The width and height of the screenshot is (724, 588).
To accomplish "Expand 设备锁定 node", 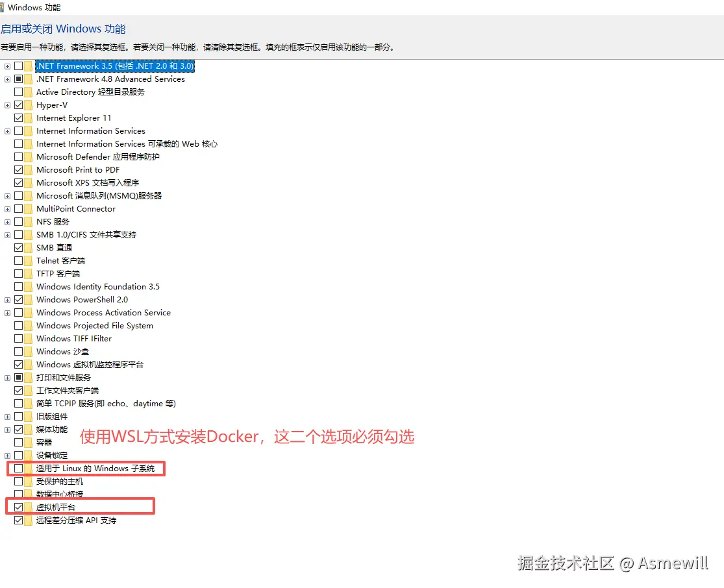I will click(x=7, y=456).
